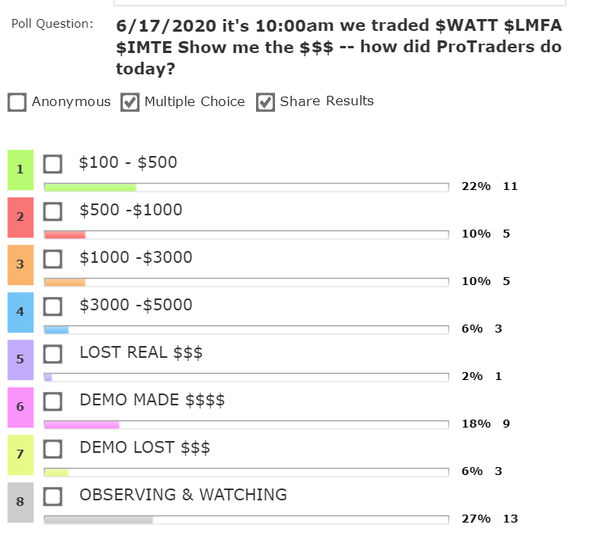Pick the orange number 3 swatch

pos(20,265)
